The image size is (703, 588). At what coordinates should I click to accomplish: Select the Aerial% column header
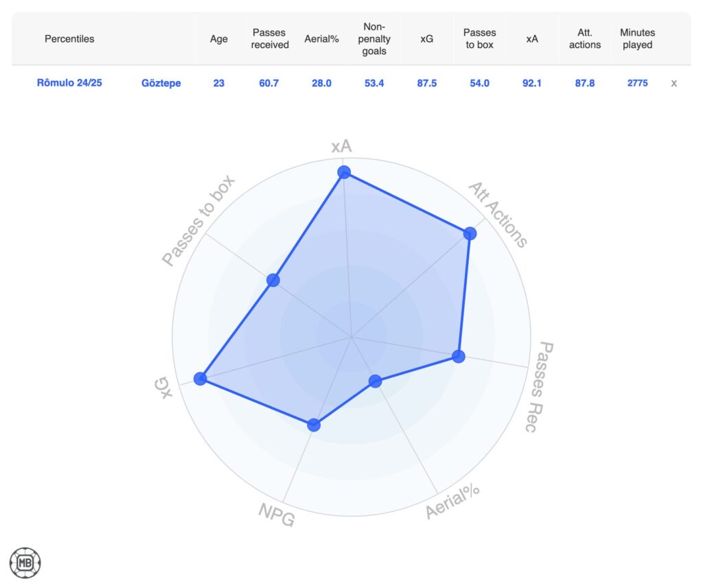tap(321, 39)
